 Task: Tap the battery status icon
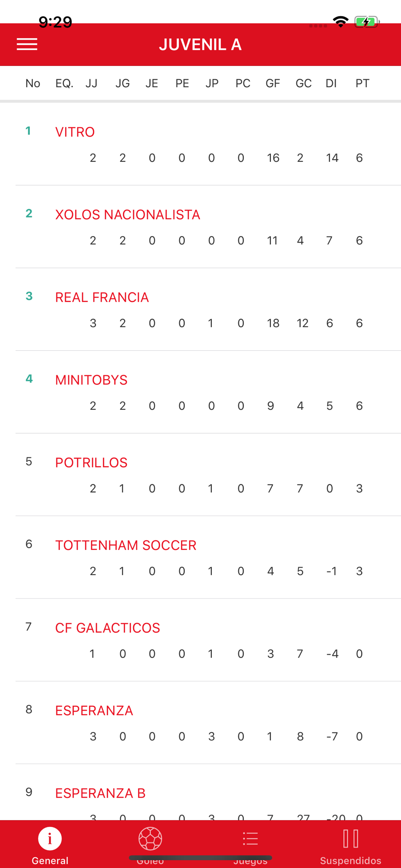(x=367, y=21)
